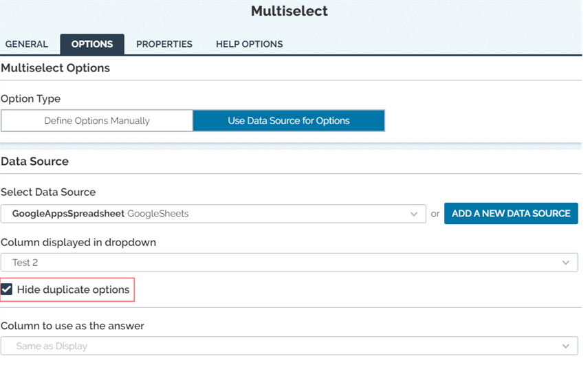Open the GENERAL tab
This screenshot has width=588, height=365.
point(27,44)
